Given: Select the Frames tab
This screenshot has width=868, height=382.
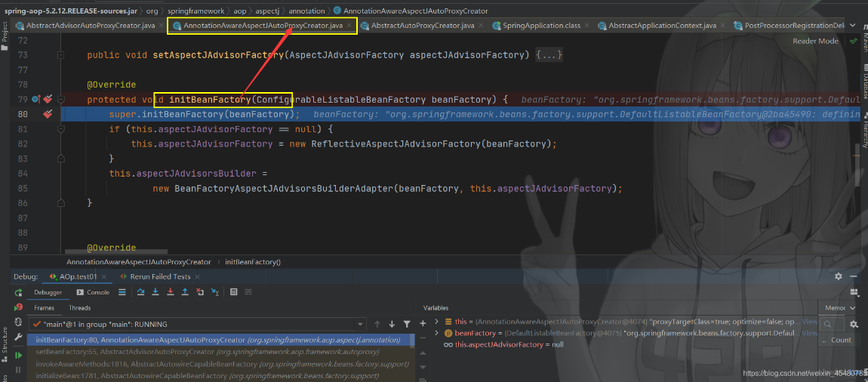Looking at the screenshot, I should (x=45, y=308).
